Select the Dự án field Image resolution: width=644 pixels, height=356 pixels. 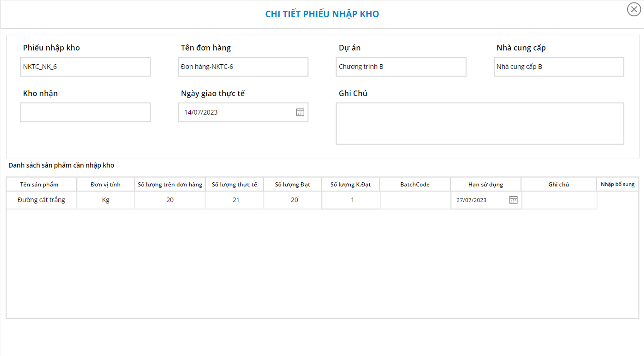coord(401,67)
